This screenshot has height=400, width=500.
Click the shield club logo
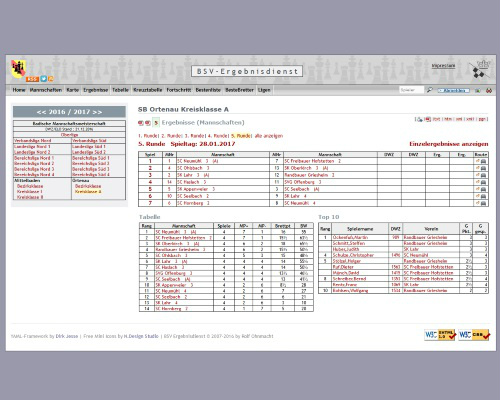click(x=18, y=69)
